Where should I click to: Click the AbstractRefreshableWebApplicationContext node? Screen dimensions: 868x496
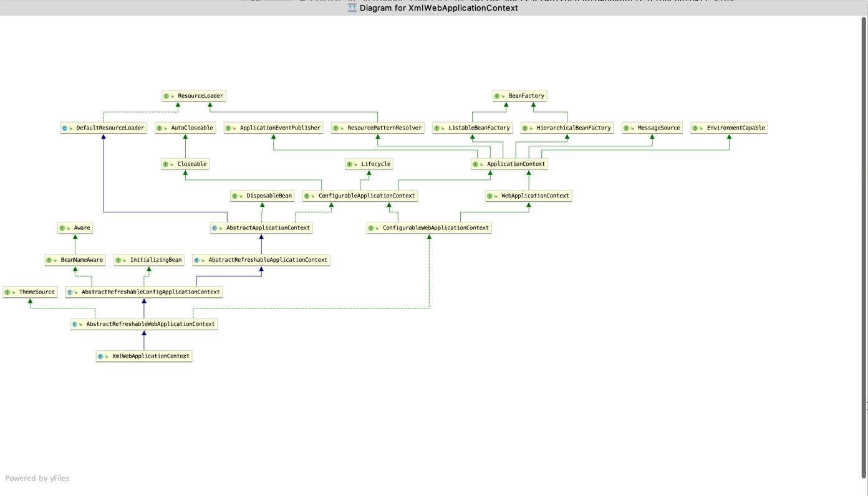click(144, 324)
